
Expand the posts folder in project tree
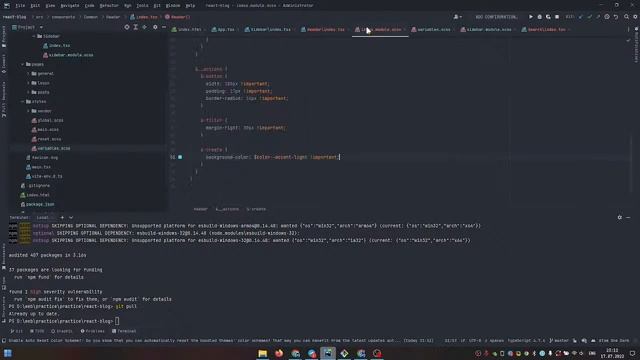coord(29,92)
